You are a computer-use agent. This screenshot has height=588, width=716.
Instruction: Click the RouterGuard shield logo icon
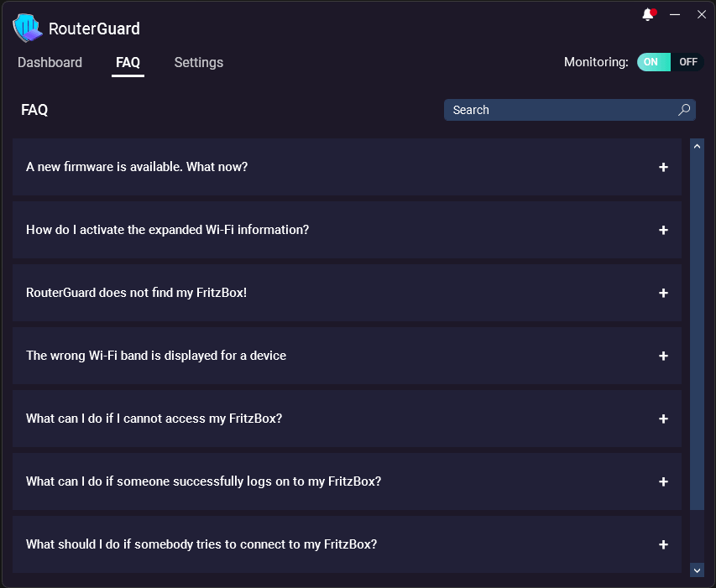tap(26, 27)
